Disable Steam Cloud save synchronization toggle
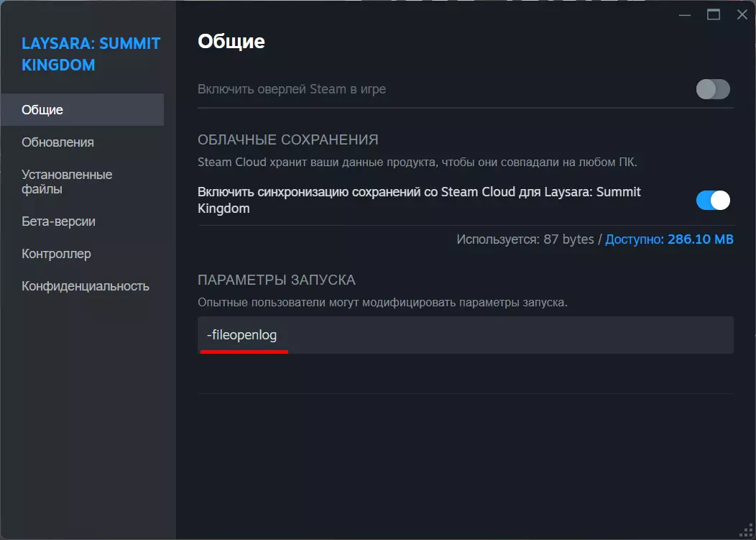Screen dimensions: 756x540 click(x=713, y=200)
